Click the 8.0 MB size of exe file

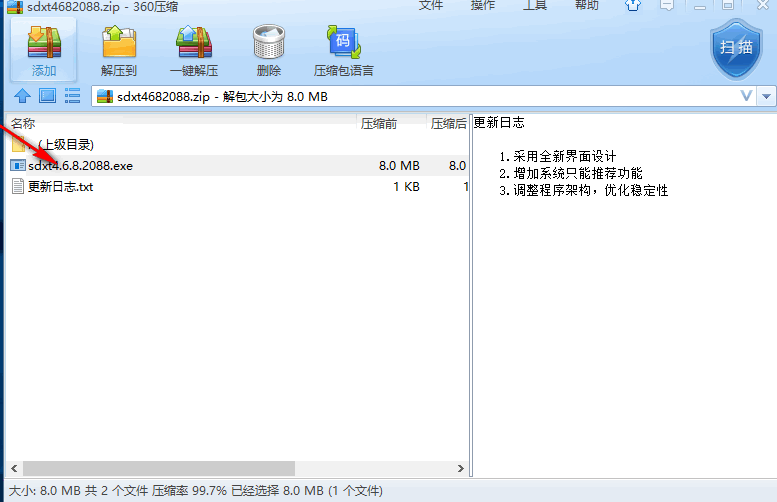(x=399, y=166)
